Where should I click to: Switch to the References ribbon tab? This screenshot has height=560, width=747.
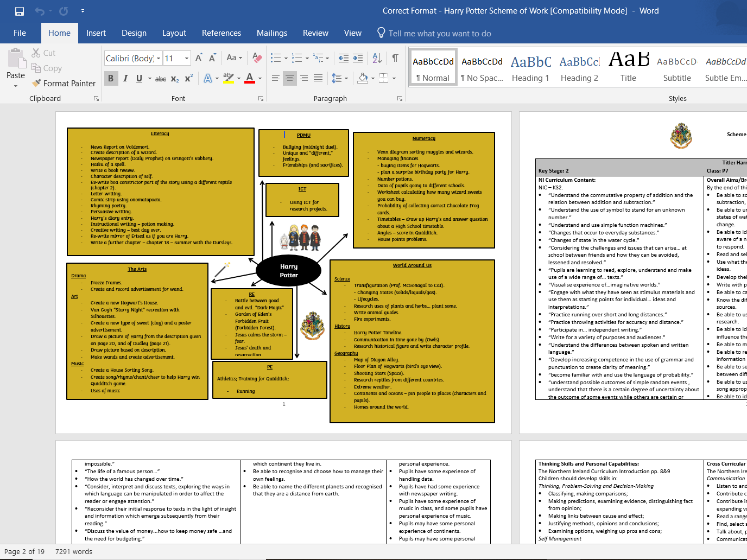pyautogui.click(x=221, y=33)
